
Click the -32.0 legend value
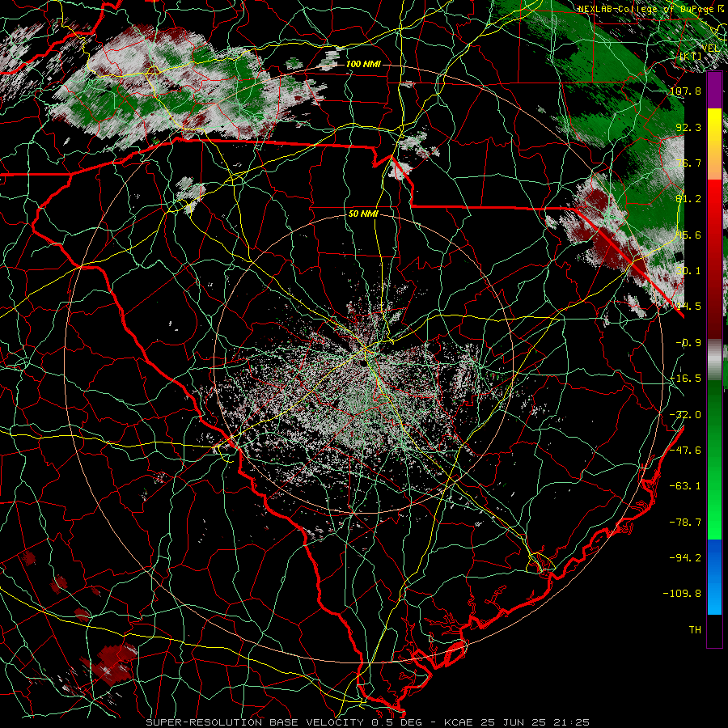685,415
